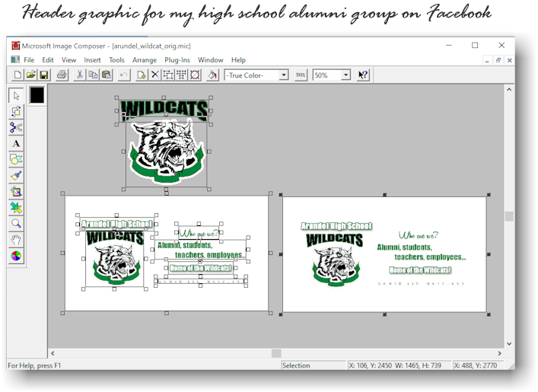Delete selection using the X toolbar icon

tap(154, 75)
